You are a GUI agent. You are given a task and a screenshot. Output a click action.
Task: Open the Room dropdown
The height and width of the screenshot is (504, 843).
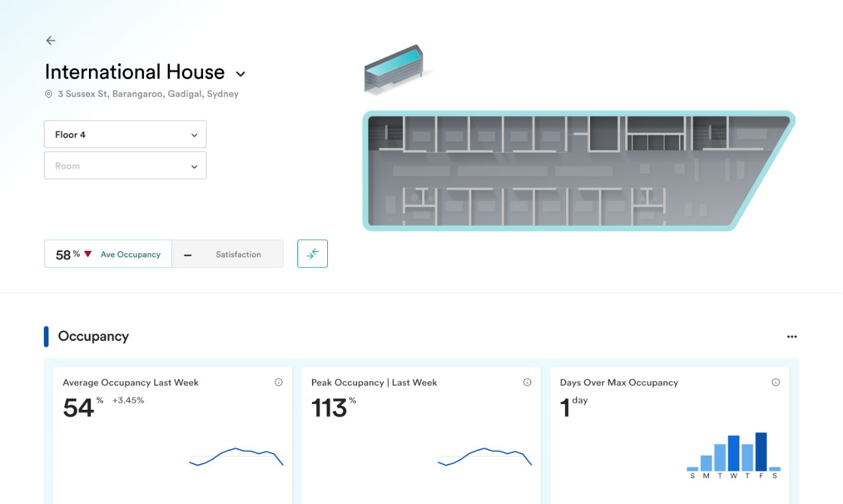coord(125,166)
